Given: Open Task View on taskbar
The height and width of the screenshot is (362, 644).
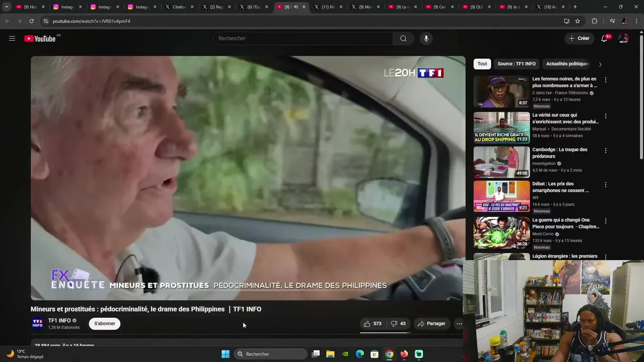Looking at the screenshot, I should (x=315, y=354).
